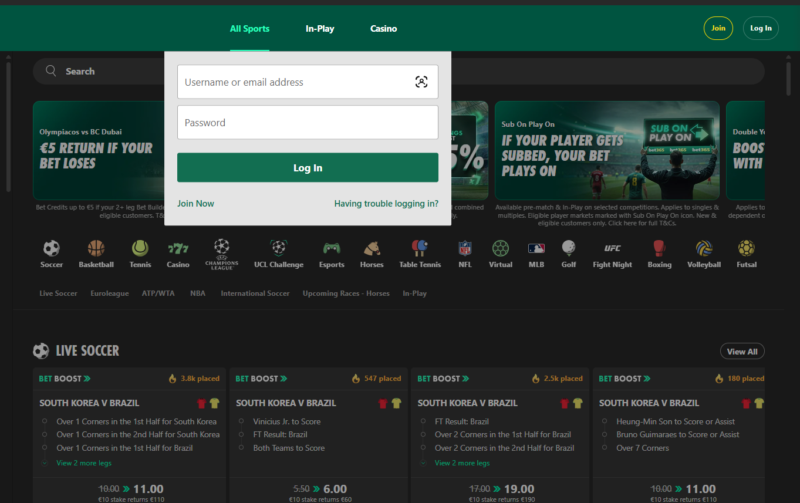Select the NBA quick link

click(198, 293)
